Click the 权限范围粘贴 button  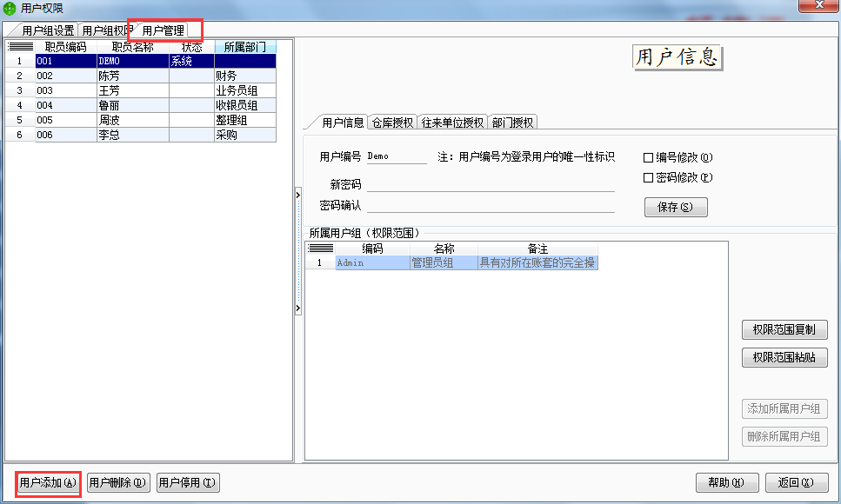[x=784, y=357]
